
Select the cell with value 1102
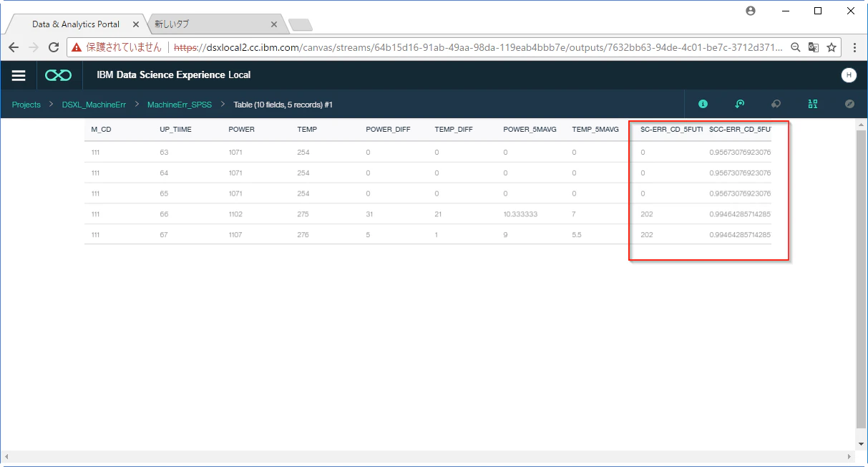coord(235,214)
